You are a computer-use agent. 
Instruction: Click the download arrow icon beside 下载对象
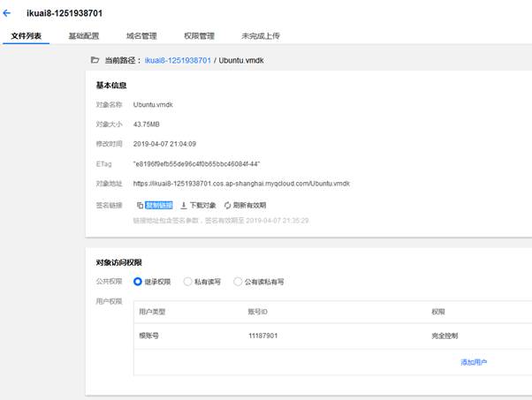click(184, 205)
